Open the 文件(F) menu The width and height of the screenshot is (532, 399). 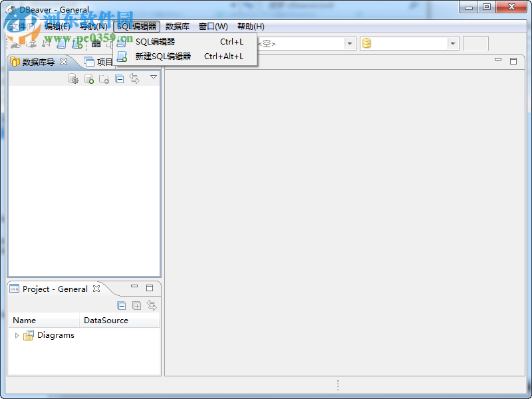click(23, 27)
